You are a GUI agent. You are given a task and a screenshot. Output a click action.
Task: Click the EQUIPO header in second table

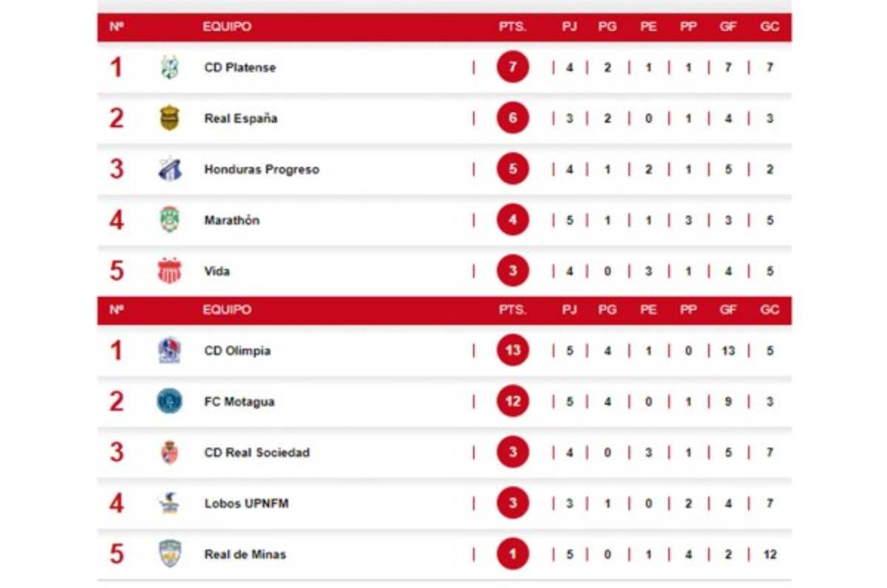[x=227, y=310]
